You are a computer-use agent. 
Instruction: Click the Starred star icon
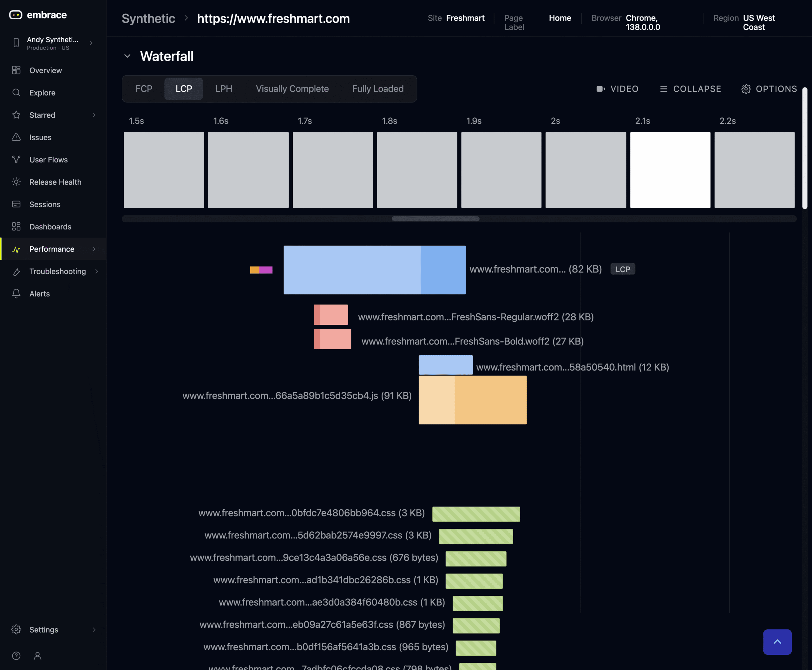pyautogui.click(x=16, y=115)
